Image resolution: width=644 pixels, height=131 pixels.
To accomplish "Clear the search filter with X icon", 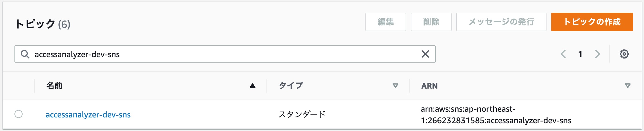I will coord(425,54).
